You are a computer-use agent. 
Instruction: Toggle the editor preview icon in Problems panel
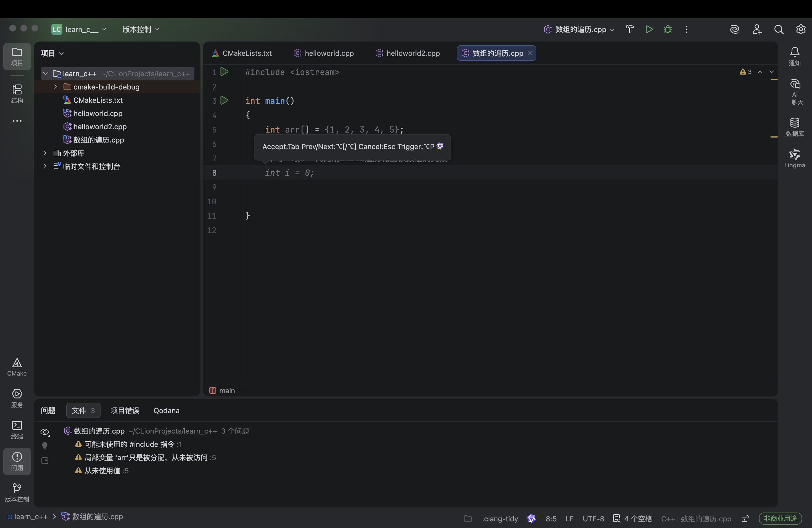coord(45,460)
